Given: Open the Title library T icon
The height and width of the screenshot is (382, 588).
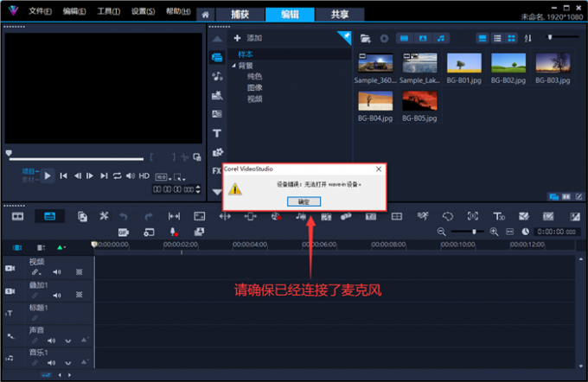Looking at the screenshot, I should point(217,133).
